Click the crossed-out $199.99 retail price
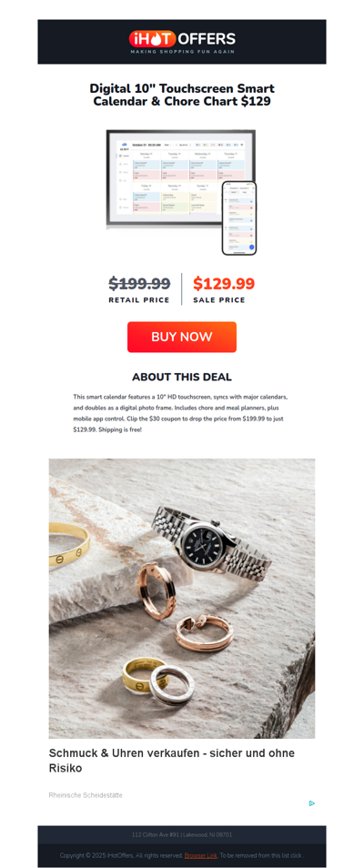Screen dimensions: 364x868 (x=139, y=284)
